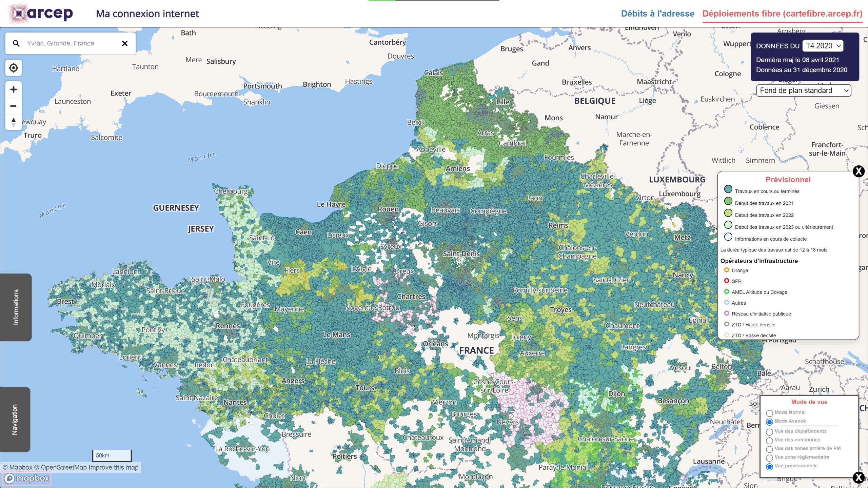Click Début des travaux en 2022 swatch
Screen dimensions: 868x488
[728, 213]
